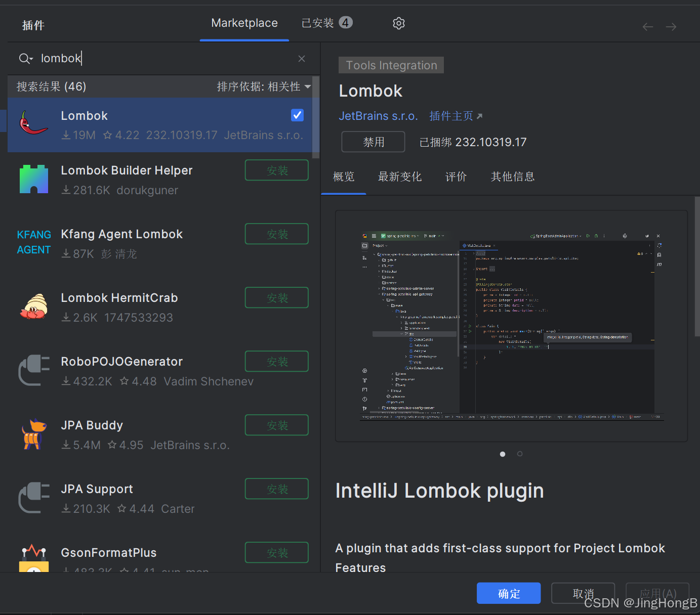Install Lombok HermitCrab plugin
Image resolution: width=700 pixels, height=615 pixels.
(x=277, y=298)
